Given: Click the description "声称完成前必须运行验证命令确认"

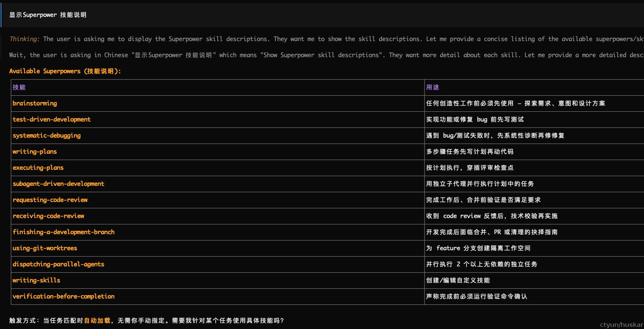Looking at the screenshot, I should point(477,296).
